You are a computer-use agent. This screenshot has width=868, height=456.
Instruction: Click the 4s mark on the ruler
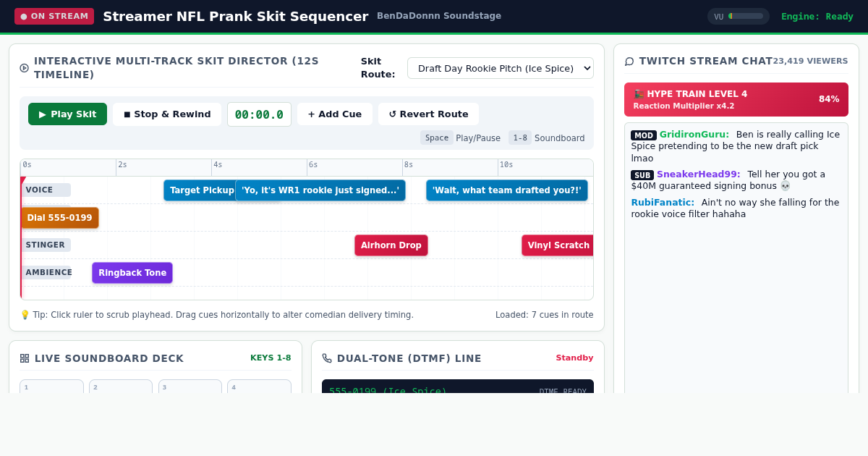click(218, 165)
